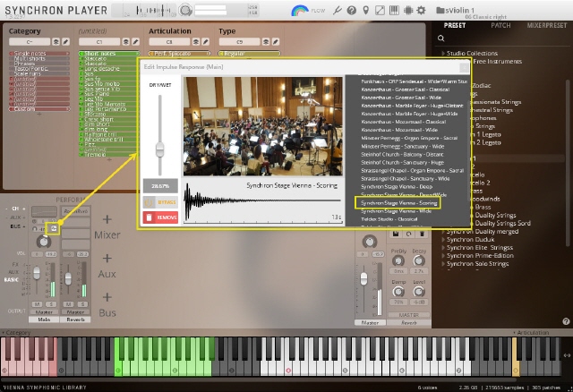The width and height of the screenshot is (573, 392).
Task: Open the Category key-switch dropdown arrows
Action: click(x=56, y=42)
